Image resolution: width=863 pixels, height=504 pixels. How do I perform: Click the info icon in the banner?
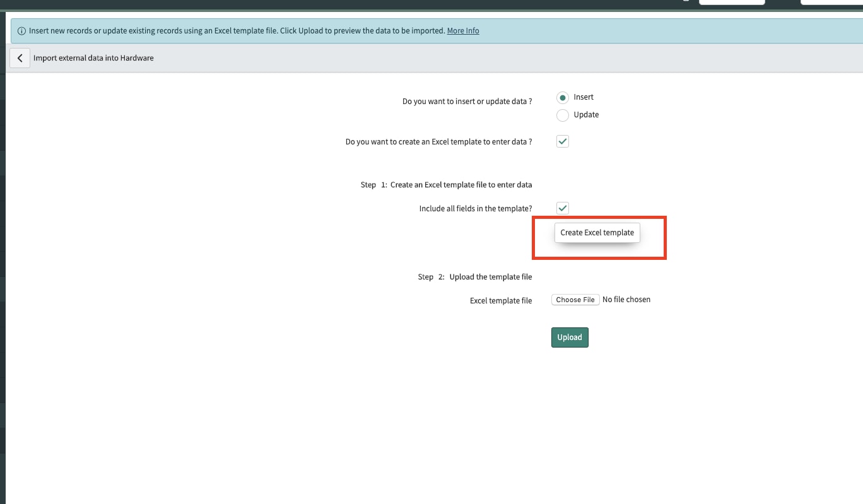click(22, 31)
